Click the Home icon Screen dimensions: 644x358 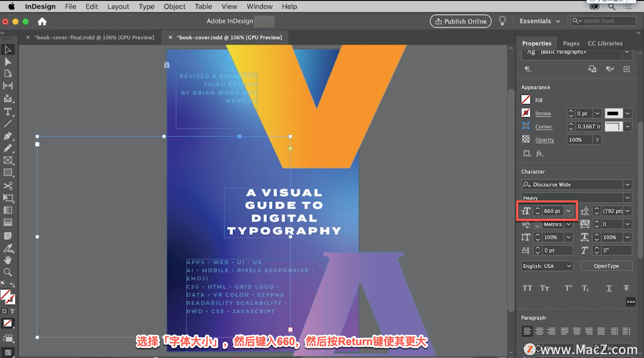pos(42,21)
